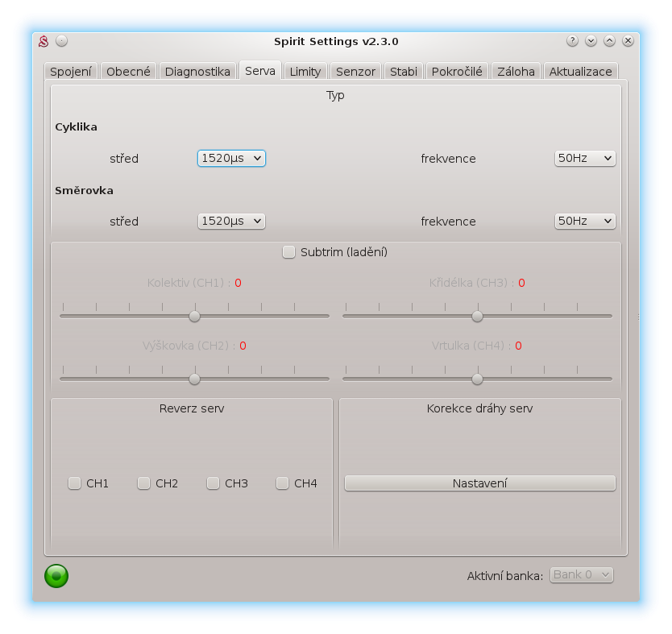Go to the Aktualizace tab
The image size is (672, 634).
pyautogui.click(x=580, y=72)
